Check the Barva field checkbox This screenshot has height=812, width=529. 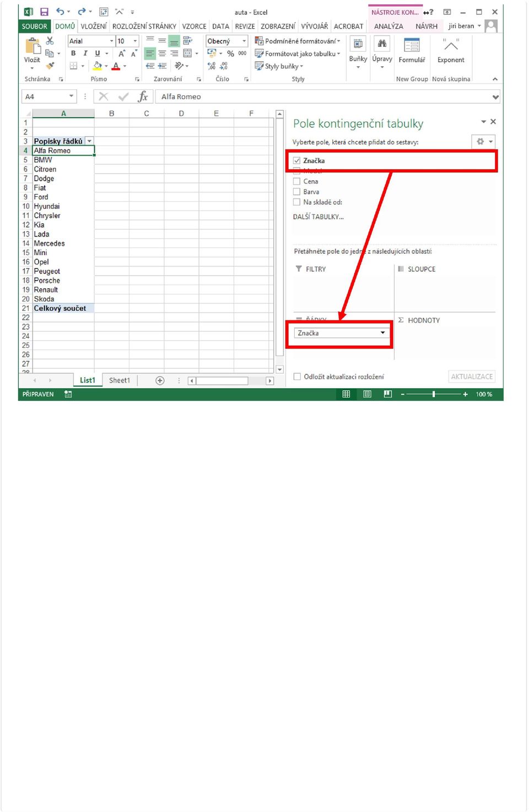tap(296, 192)
